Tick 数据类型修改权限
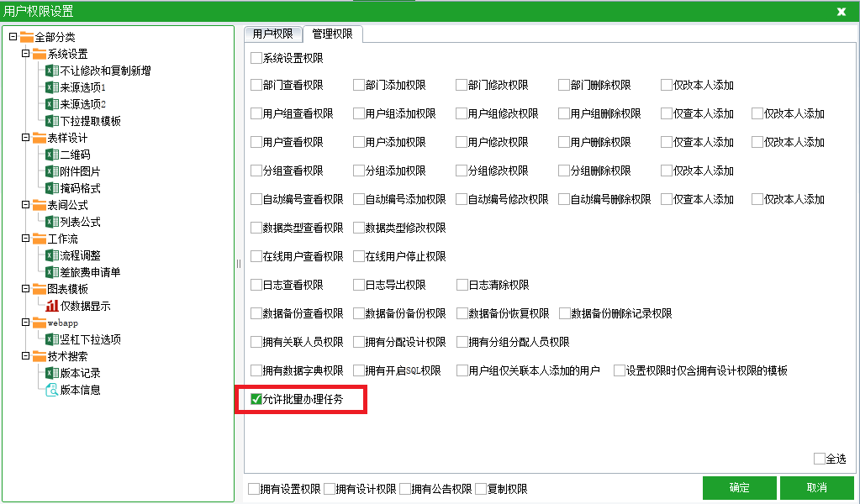This screenshot has height=504, width=860. coord(359,228)
